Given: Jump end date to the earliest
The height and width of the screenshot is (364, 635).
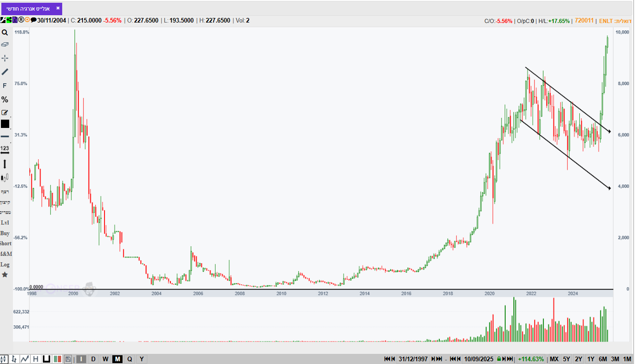Looking at the screenshot, I should (x=453, y=359).
